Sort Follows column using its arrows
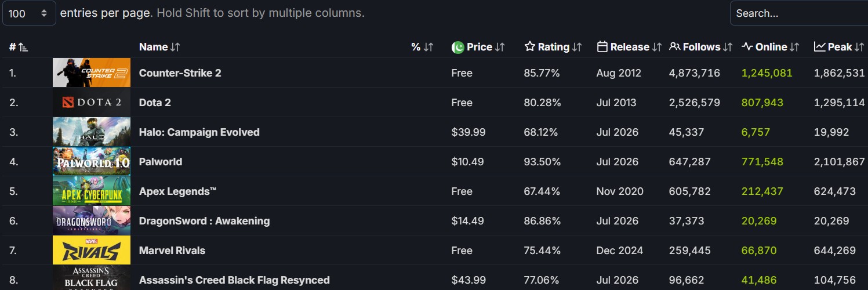The height and width of the screenshot is (290, 868). point(728,48)
